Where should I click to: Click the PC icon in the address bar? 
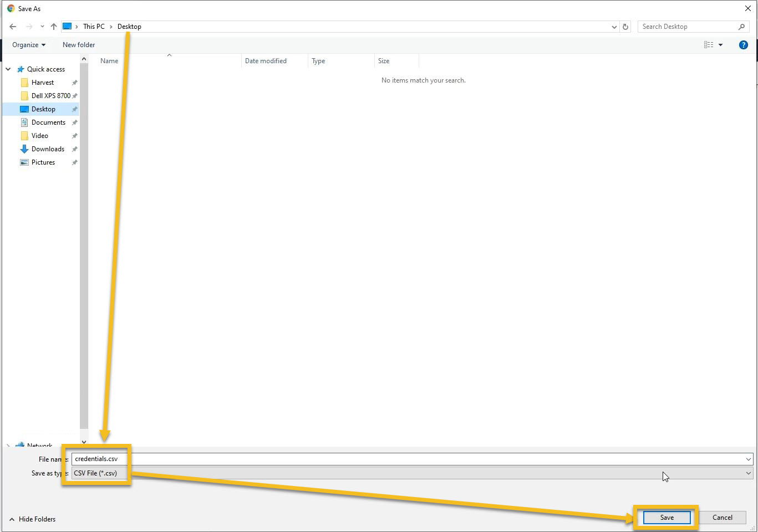click(67, 27)
